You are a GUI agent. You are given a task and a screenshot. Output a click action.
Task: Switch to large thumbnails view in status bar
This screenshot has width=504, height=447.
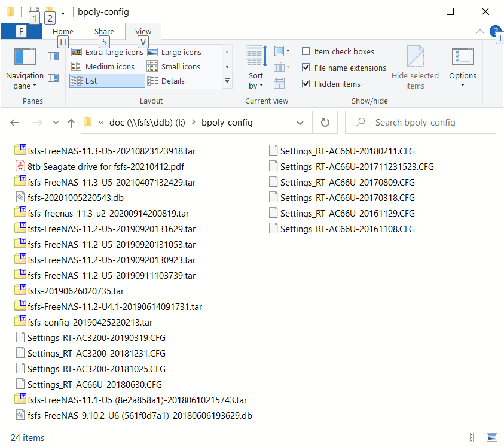tap(492, 437)
